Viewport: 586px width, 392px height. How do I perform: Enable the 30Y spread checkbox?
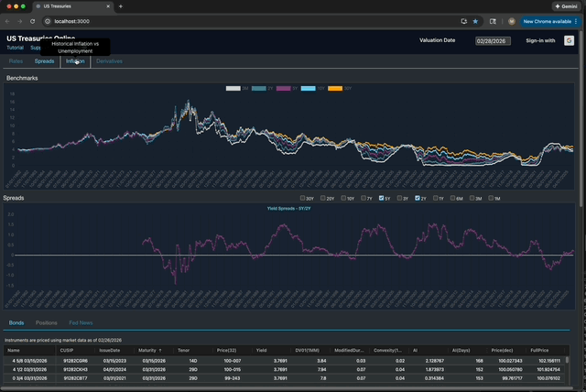point(303,198)
